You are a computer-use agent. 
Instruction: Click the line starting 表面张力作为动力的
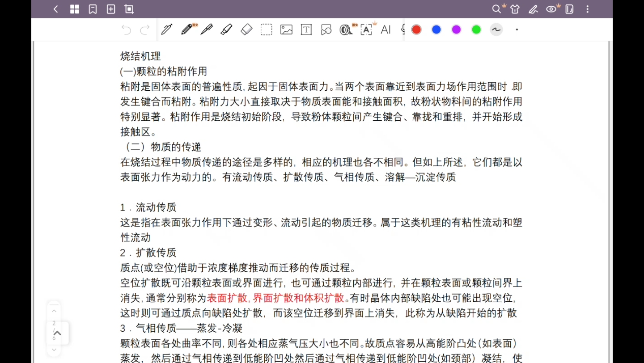(288, 177)
